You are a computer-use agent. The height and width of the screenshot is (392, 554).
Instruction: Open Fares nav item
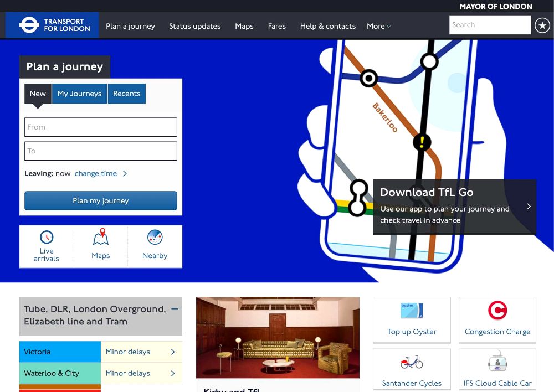coord(276,26)
